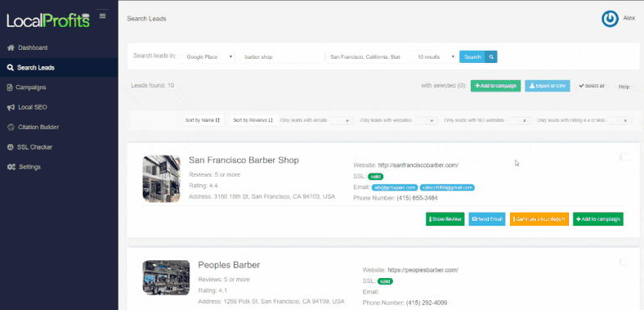Click the Citation Builder icon
Image resolution: width=644 pixels, height=310 pixels.
[x=11, y=127]
